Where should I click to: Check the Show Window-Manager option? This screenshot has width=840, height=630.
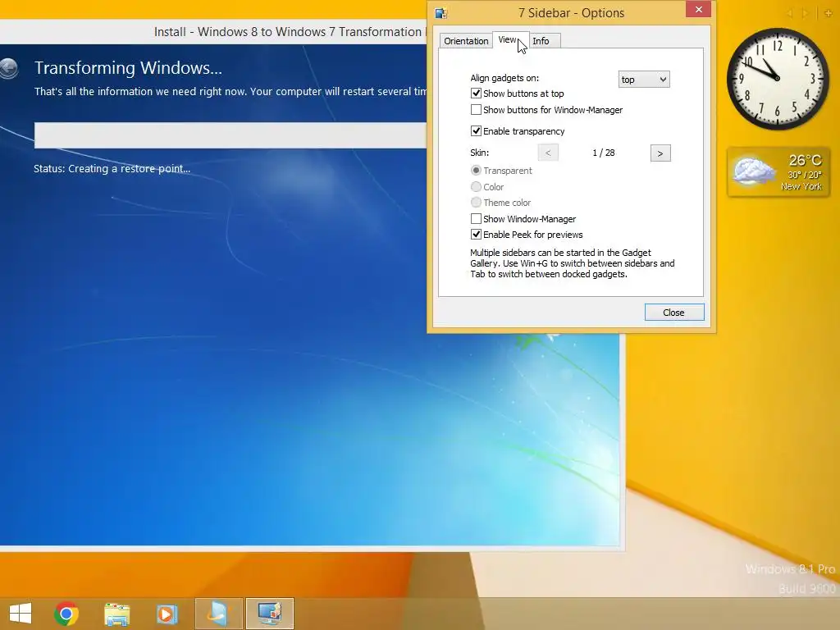coord(476,218)
